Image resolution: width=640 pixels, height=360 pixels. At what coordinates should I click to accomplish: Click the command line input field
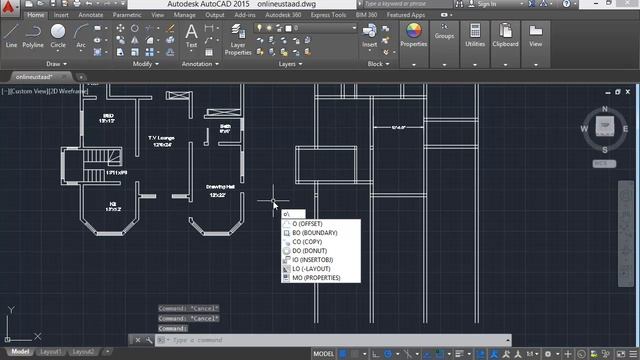pos(333,340)
